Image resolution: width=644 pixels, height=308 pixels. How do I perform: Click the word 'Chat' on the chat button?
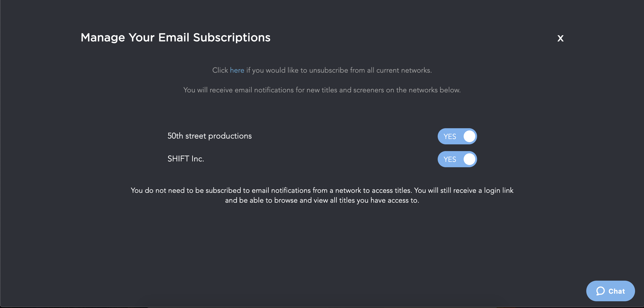pyautogui.click(x=616, y=291)
